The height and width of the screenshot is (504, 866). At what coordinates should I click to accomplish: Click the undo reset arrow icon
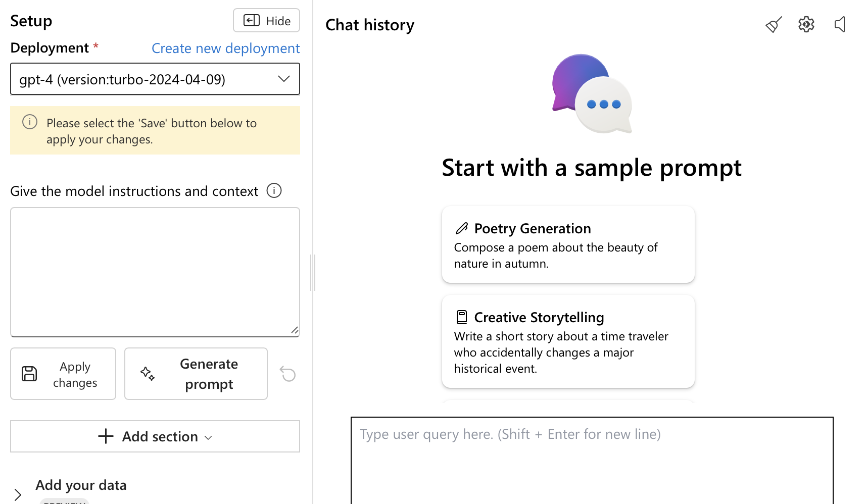click(x=287, y=374)
